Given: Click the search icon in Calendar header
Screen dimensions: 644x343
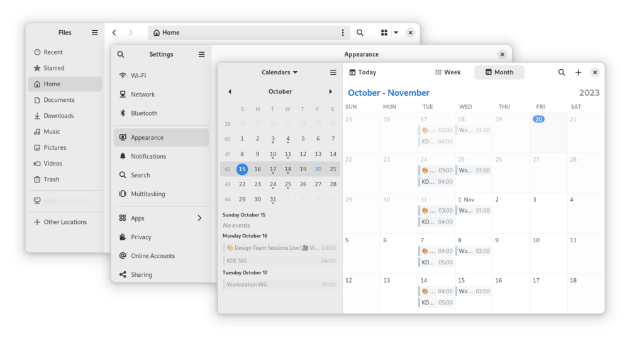Looking at the screenshot, I should [562, 72].
